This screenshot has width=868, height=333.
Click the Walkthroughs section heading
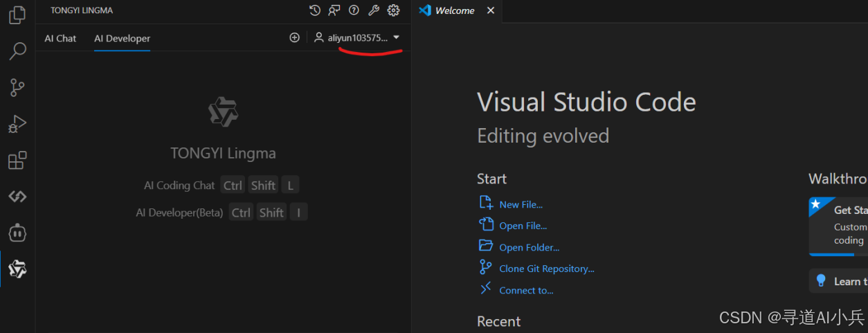tap(838, 179)
